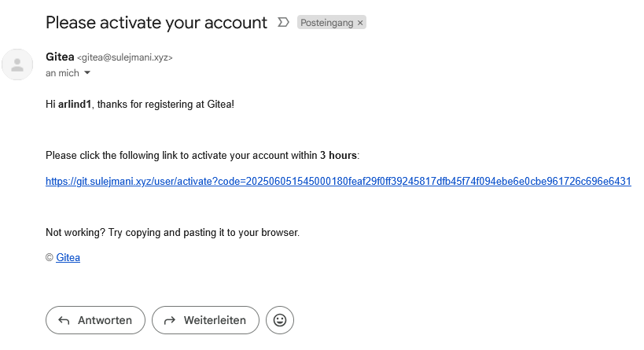The width and height of the screenshot is (644, 350).
Task: Click the bold "3 hours" text
Action: pos(338,155)
